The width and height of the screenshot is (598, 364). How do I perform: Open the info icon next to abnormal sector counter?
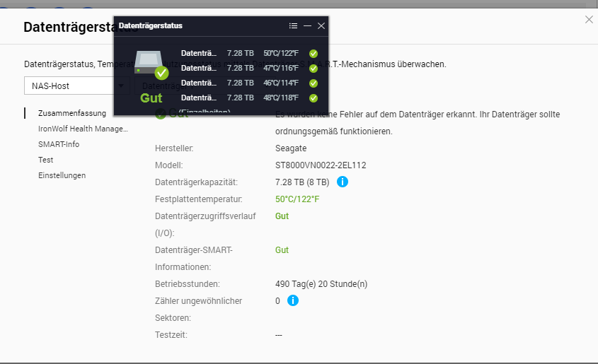293,301
